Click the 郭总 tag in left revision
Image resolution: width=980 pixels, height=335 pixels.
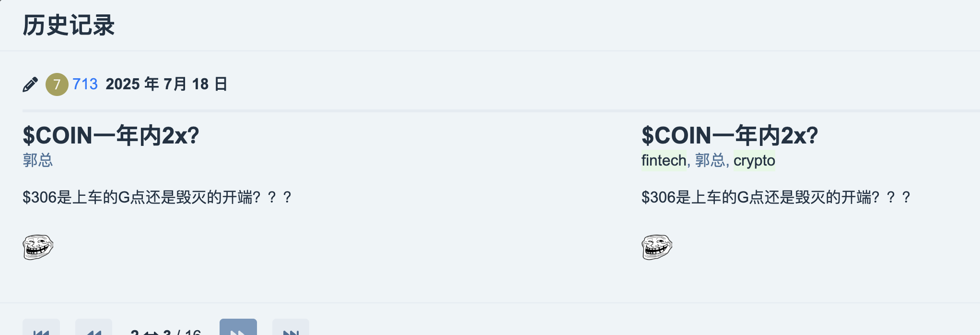(38, 160)
